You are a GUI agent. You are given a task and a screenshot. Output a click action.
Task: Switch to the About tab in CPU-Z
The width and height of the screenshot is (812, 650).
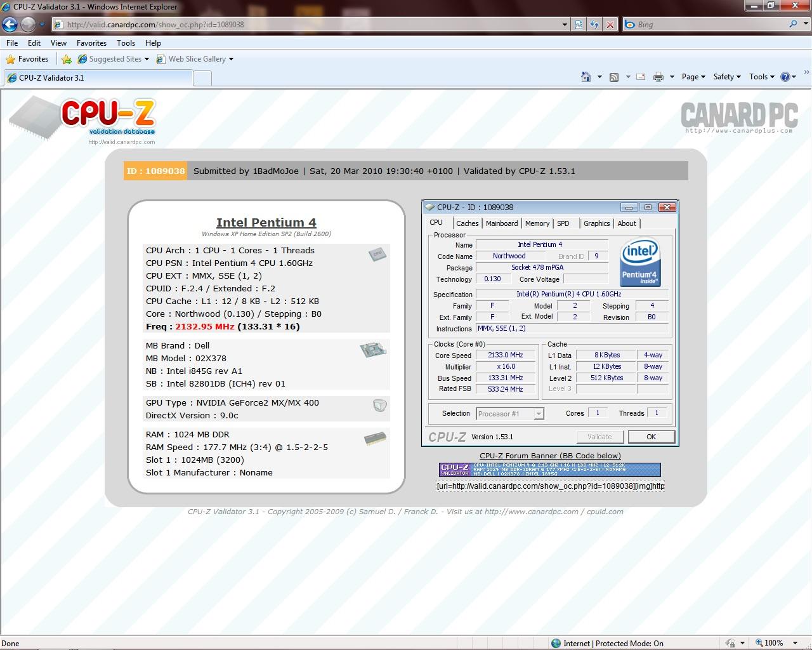click(x=627, y=223)
